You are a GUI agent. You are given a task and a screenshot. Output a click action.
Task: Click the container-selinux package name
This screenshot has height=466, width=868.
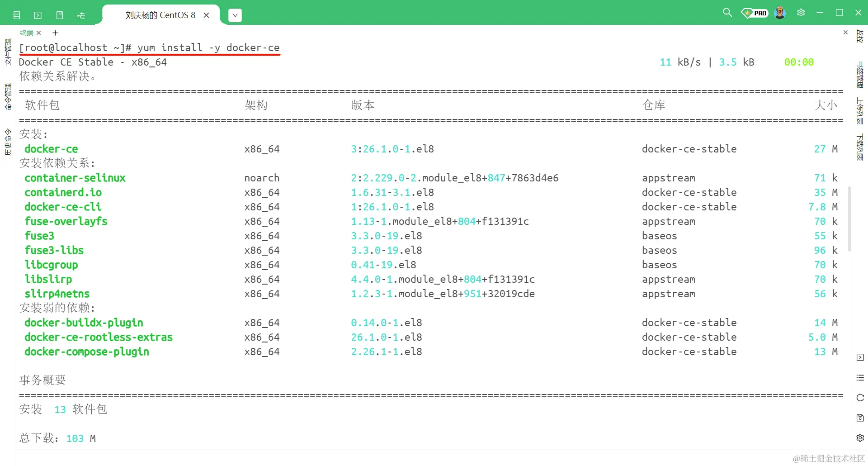75,178
